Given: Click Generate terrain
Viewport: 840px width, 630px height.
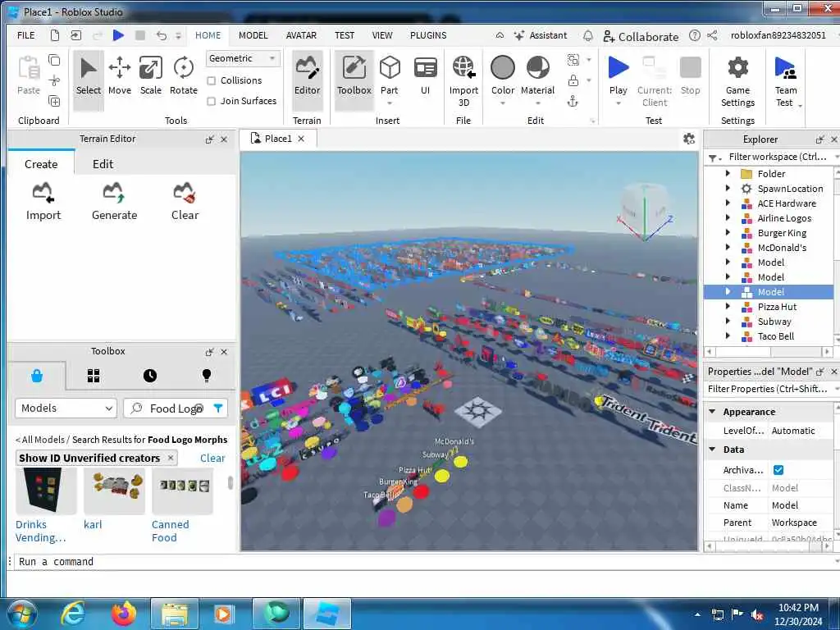Looking at the screenshot, I should [114, 202].
